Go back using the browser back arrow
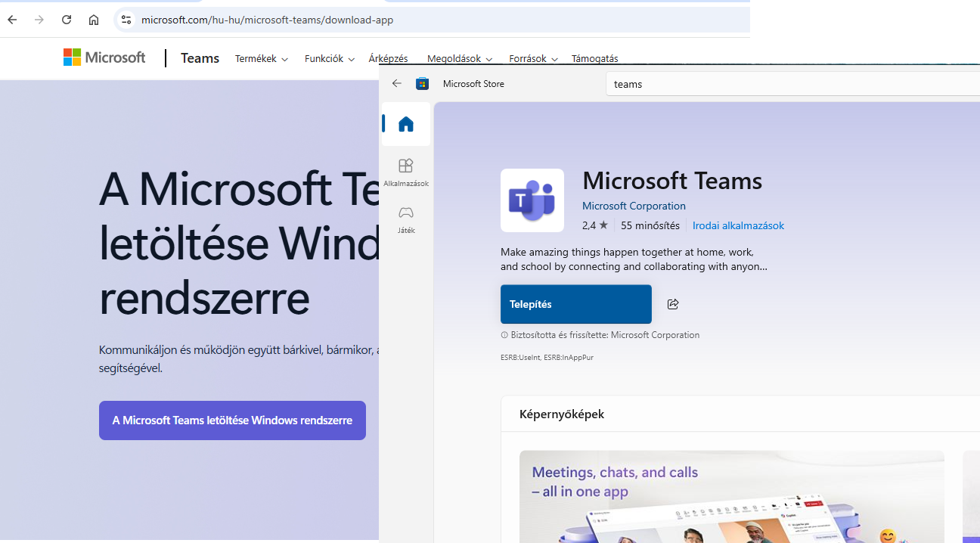980x543 pixels. (x=12, y=20)
